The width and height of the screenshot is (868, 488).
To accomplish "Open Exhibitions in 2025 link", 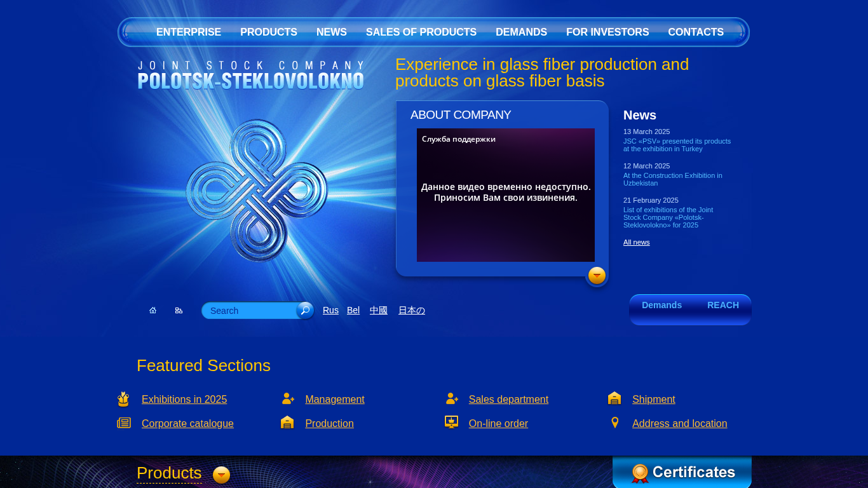I will (x=184, y=399).
